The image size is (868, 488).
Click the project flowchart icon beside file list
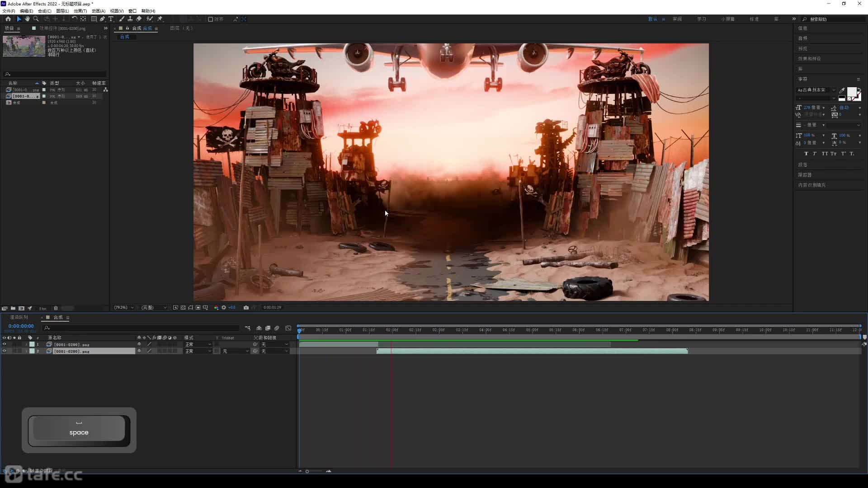coord(106,90)
